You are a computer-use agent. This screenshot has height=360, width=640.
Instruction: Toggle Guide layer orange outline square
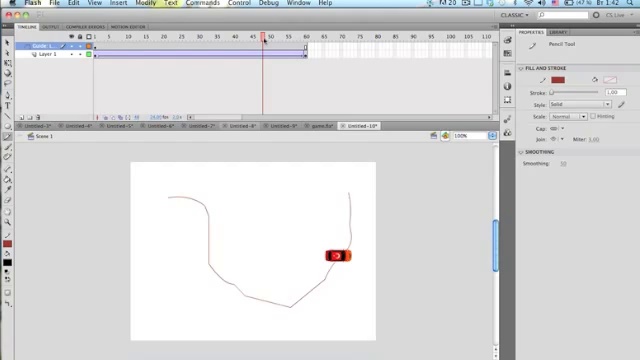(x=89, y=46)
